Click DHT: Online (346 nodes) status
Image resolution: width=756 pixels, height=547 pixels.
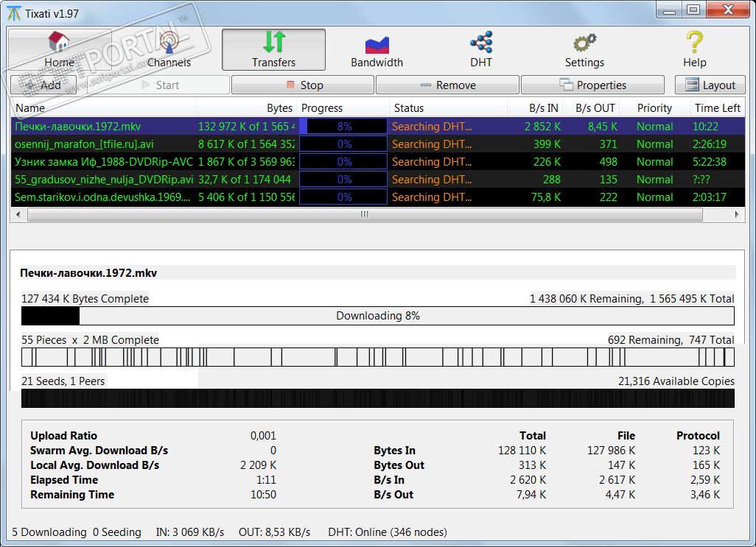pyautogui.click(x=387, y=532)
